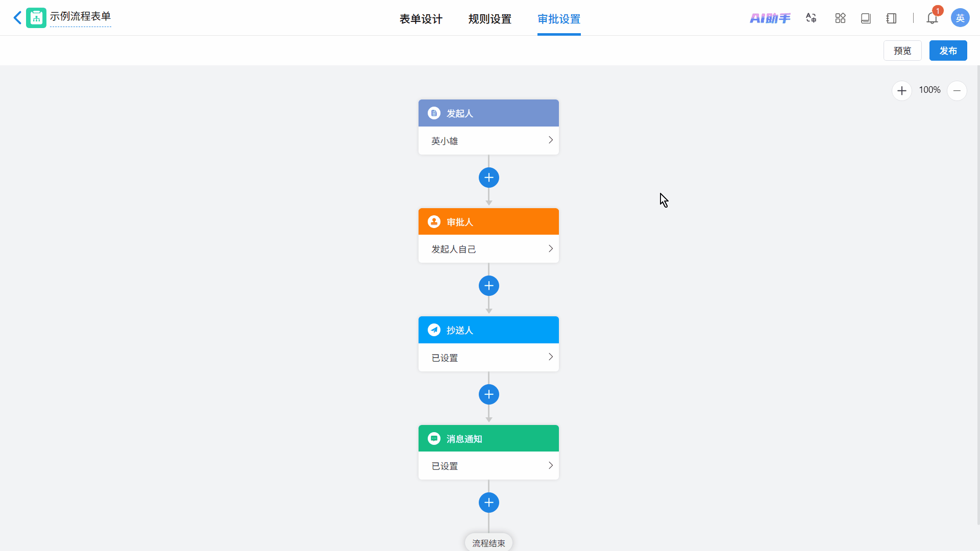980x551 pixels.
Task: Zoom out the flow canvas
Action: (957, 91)
